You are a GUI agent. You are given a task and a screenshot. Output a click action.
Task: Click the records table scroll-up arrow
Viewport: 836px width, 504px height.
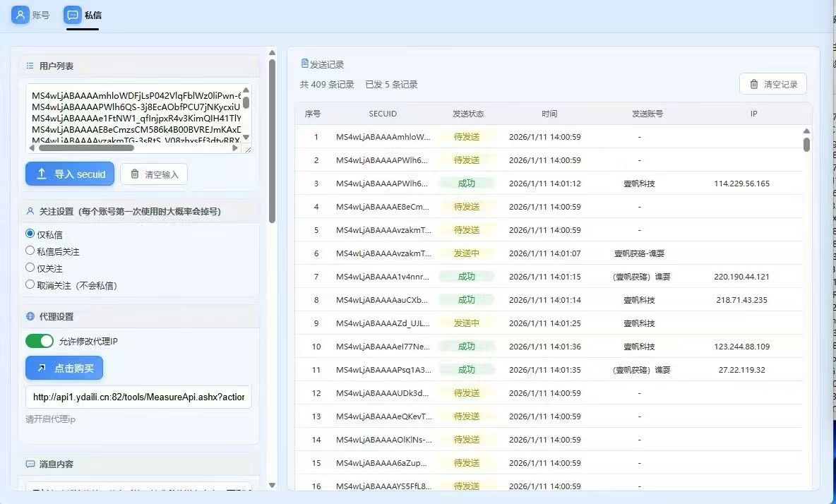[806, 131]
